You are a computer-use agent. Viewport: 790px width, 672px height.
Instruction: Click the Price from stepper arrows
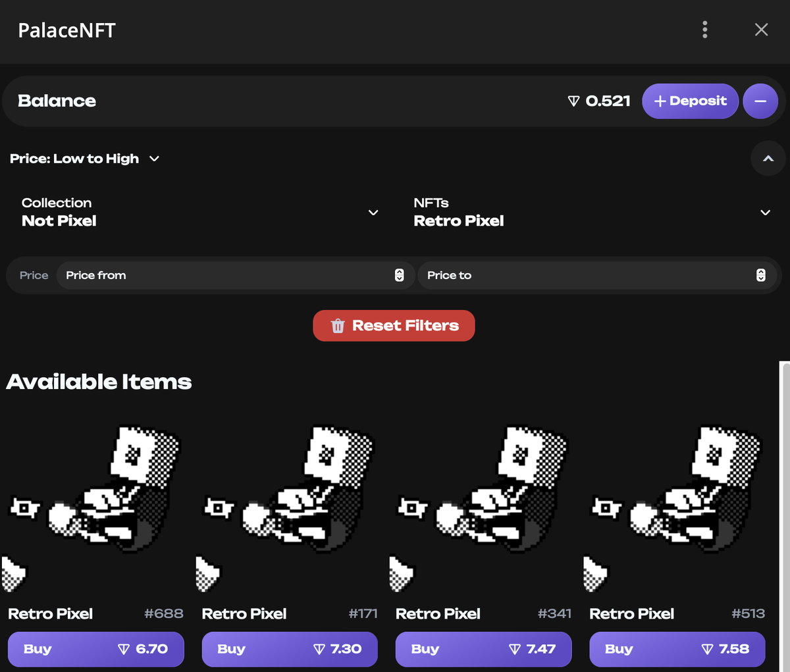pyautogui.click(x=399, y=275)
